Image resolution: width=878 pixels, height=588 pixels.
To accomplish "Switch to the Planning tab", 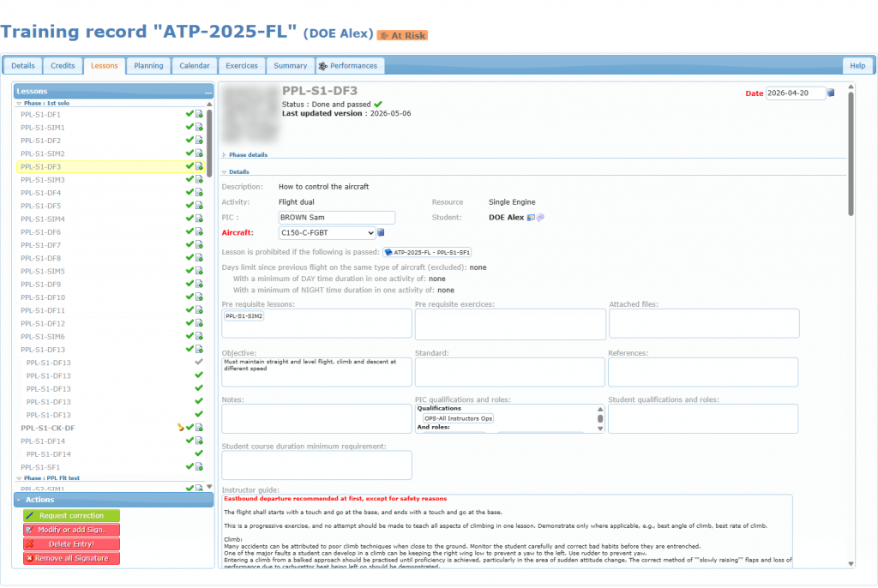I will pyautogui.click(x=148, y=65).
